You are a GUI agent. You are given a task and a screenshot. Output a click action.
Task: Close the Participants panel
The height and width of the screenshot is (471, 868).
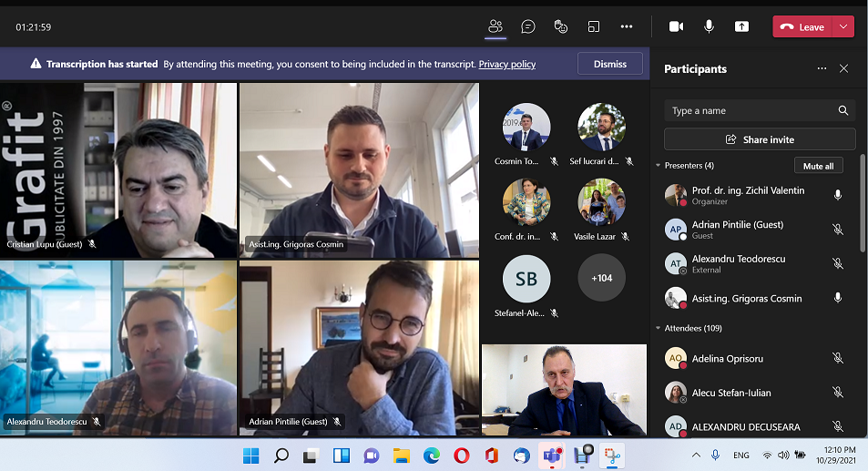pos(843,68)
